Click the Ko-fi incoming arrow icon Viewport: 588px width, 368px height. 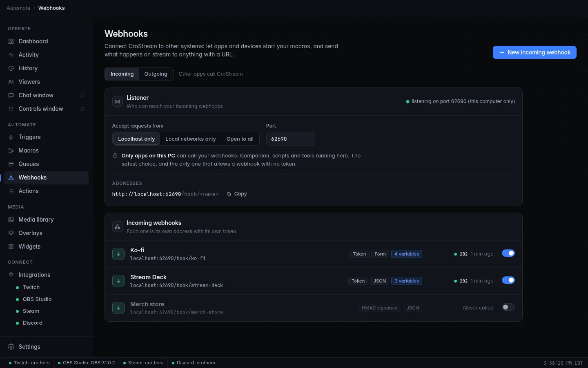point(118,254)
